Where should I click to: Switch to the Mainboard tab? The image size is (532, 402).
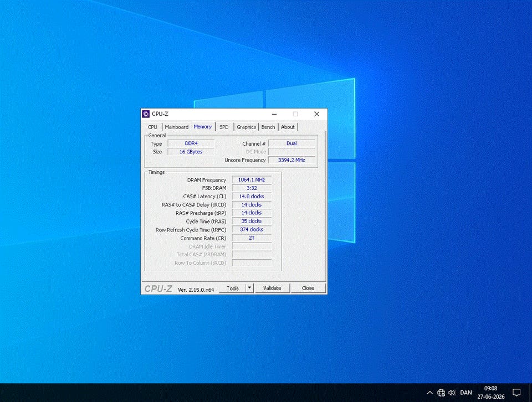pos(176,127)
